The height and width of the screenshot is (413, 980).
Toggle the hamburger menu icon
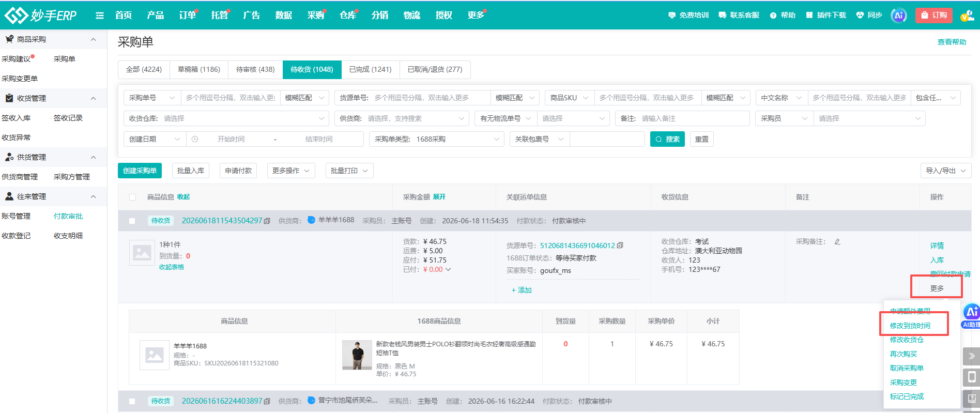coord(100,16)
